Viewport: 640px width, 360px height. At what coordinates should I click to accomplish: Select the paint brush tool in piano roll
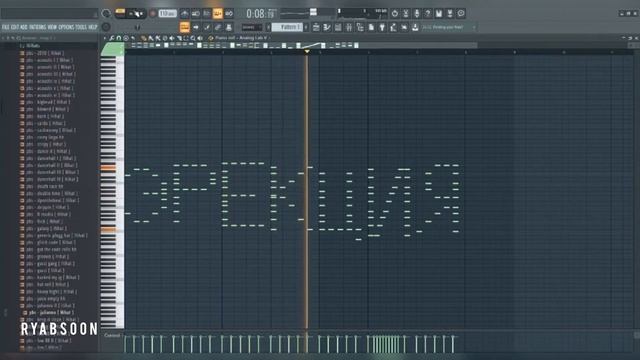pyautogui.click(x=151, y=38)
